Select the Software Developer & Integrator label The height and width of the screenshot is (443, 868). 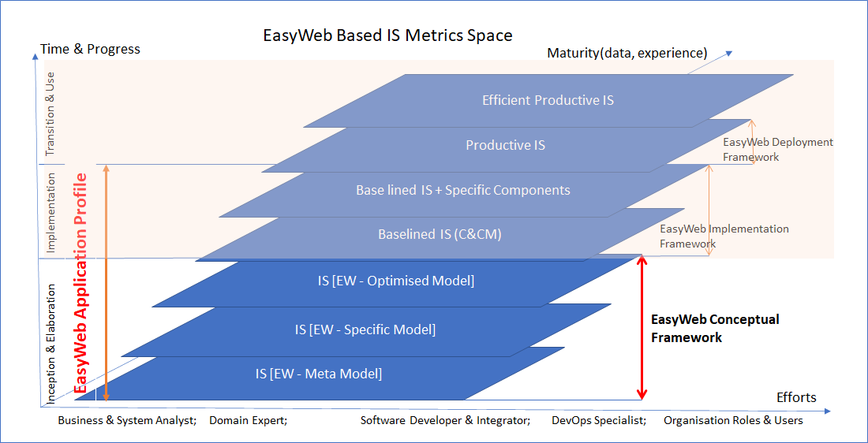445,420
